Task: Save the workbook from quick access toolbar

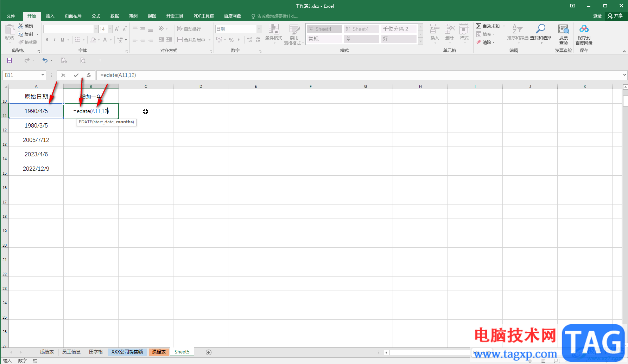Action: pos(9,60)
